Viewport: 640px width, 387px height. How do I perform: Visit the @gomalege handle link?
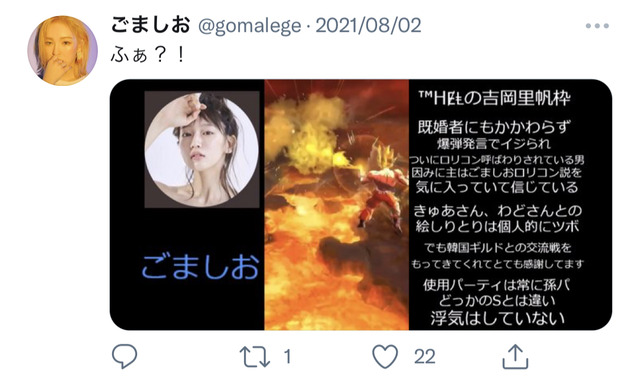[249, 26]
